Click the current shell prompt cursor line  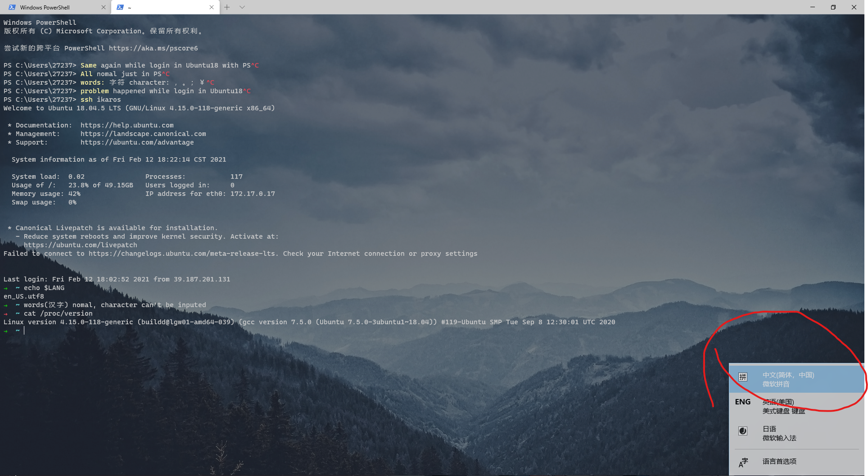14,331
